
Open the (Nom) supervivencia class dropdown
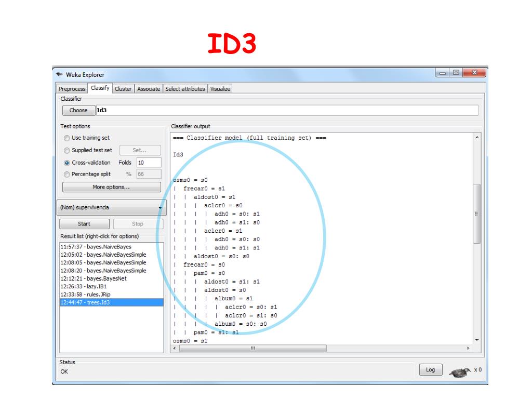(112, 207)
